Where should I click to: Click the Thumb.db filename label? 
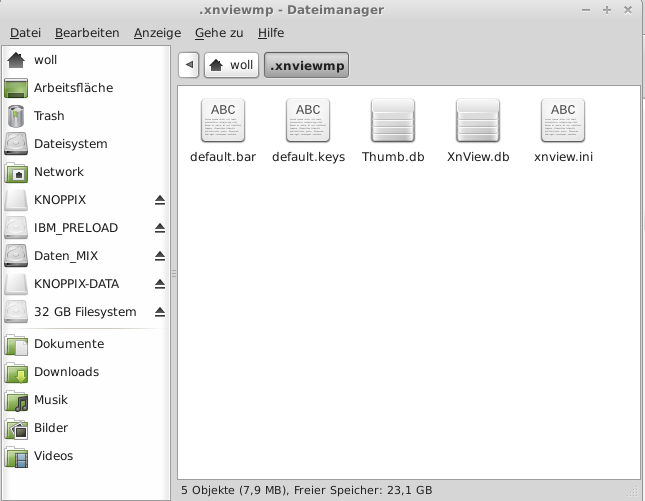(393, 157)
